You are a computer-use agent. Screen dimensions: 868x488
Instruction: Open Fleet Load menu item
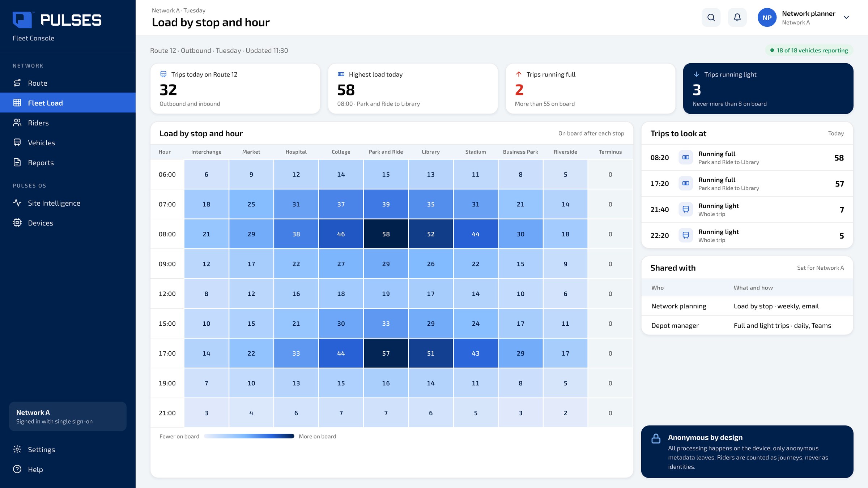(68, 103)
